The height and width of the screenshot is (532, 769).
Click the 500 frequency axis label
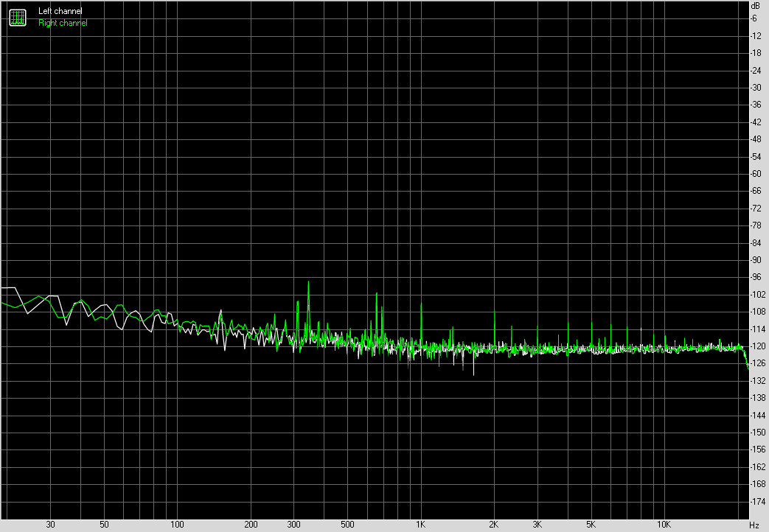coord(347,525)
